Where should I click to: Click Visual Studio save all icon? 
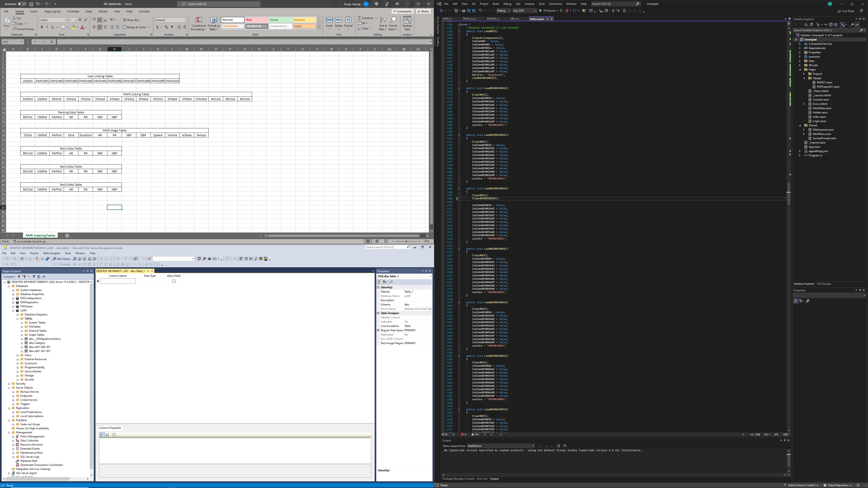473,11
